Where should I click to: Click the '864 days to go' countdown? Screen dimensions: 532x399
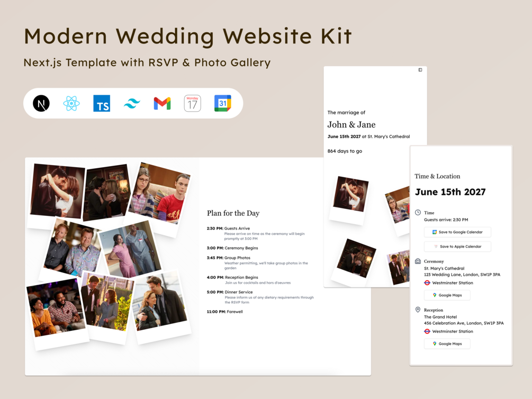(x=345, y=151)
